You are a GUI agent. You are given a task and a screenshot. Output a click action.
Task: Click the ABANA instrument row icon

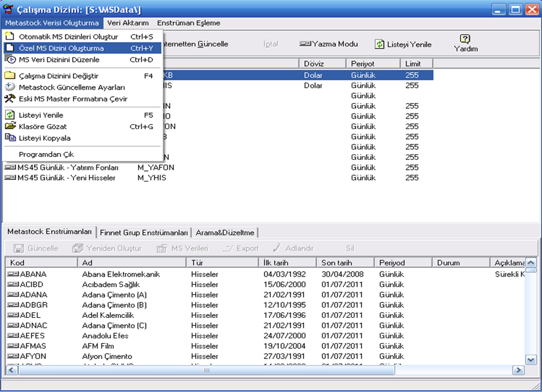tap(12, 274)
